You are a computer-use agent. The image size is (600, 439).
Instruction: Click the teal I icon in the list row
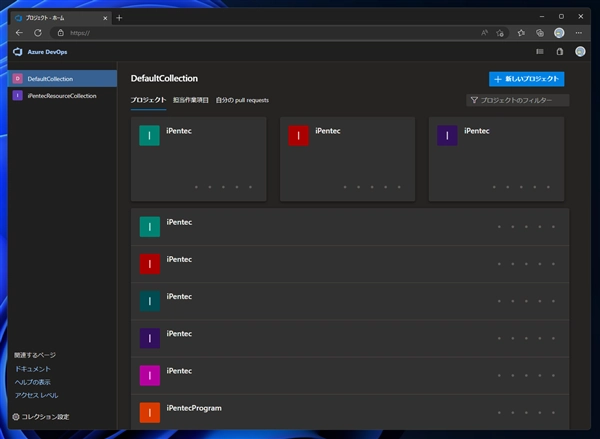pyautogui.click(x=150, y=227)
